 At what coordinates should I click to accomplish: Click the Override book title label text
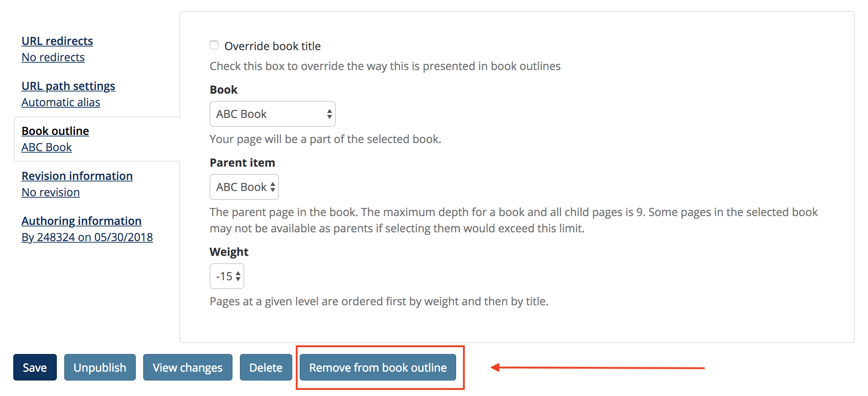(x=272, y=46)
